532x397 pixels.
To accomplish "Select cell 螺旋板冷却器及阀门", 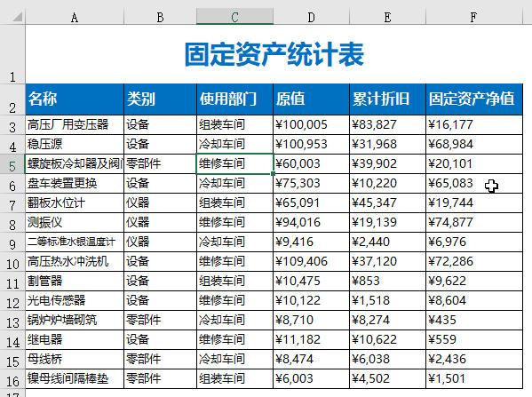I will (75, 164).
